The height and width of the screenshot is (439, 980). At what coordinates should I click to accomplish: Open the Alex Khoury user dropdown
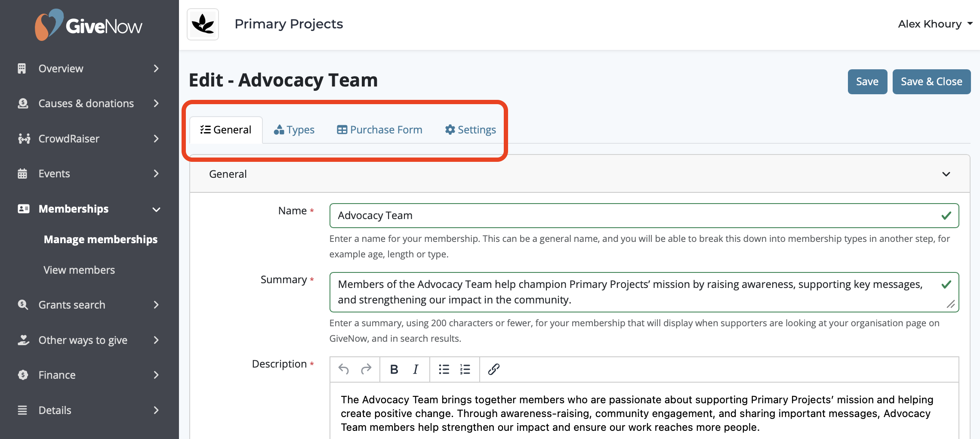(935, 24)
